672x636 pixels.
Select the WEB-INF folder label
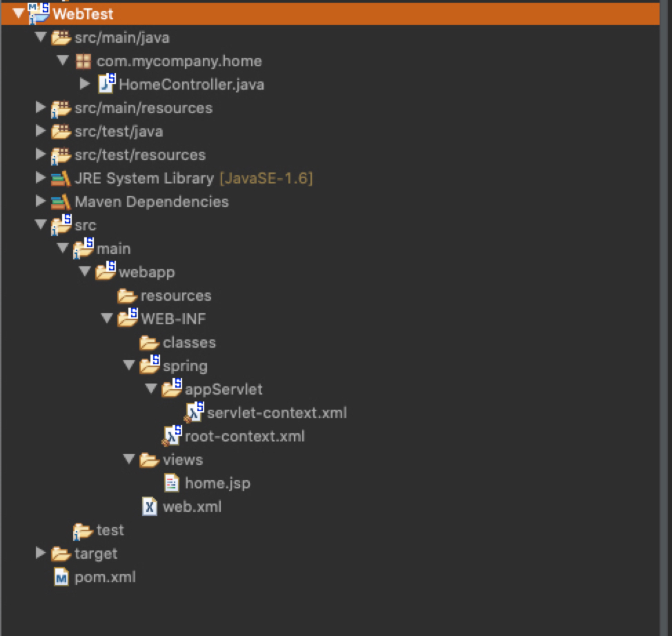coord(174,319)
